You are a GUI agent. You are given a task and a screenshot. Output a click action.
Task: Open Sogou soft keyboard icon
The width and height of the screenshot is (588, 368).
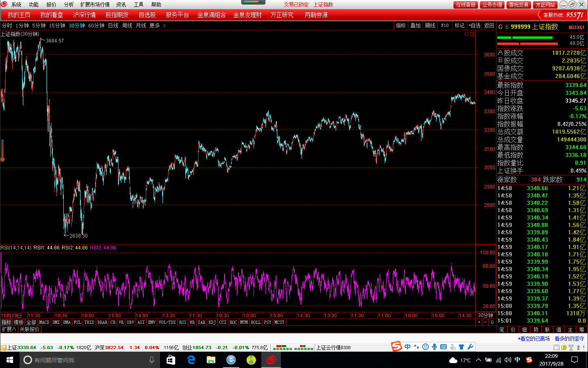(x=443, y=347)
